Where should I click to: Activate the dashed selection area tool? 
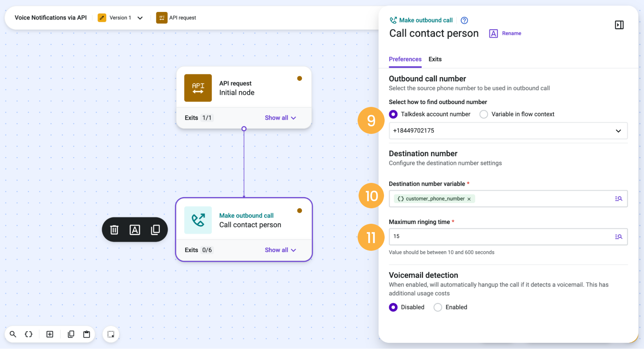coord(111,334)
